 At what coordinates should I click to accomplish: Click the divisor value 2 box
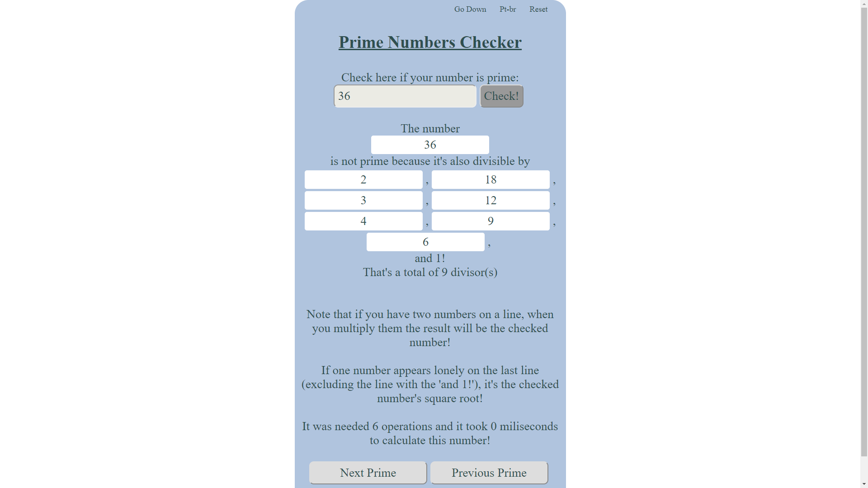(x=363, y=179)
